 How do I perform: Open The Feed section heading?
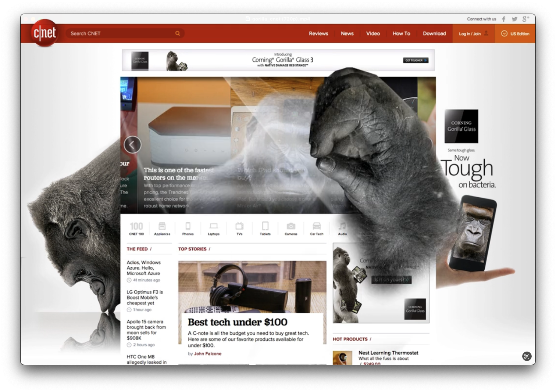click(x=139, y=249)
